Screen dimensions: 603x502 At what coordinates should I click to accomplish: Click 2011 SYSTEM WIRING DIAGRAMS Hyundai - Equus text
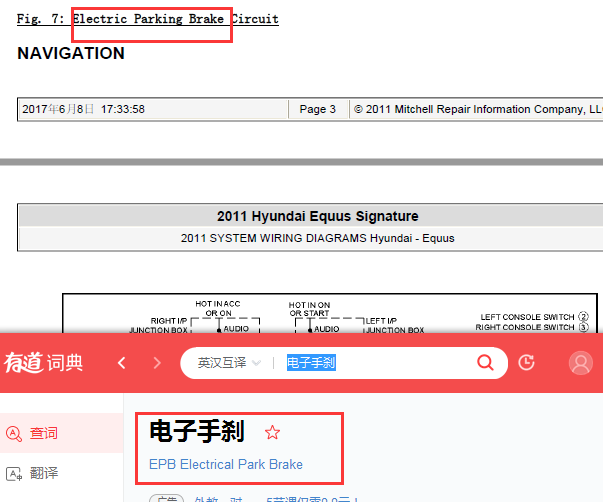pos(318,238)
